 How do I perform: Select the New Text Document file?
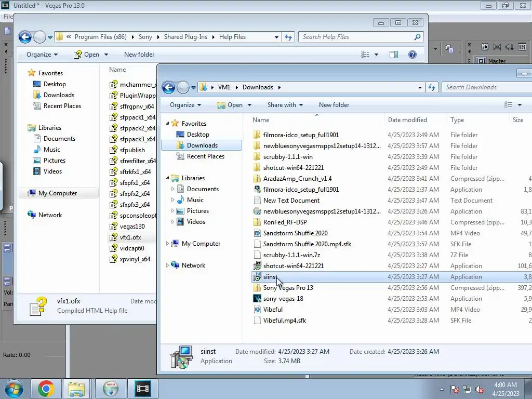[291, 200]
